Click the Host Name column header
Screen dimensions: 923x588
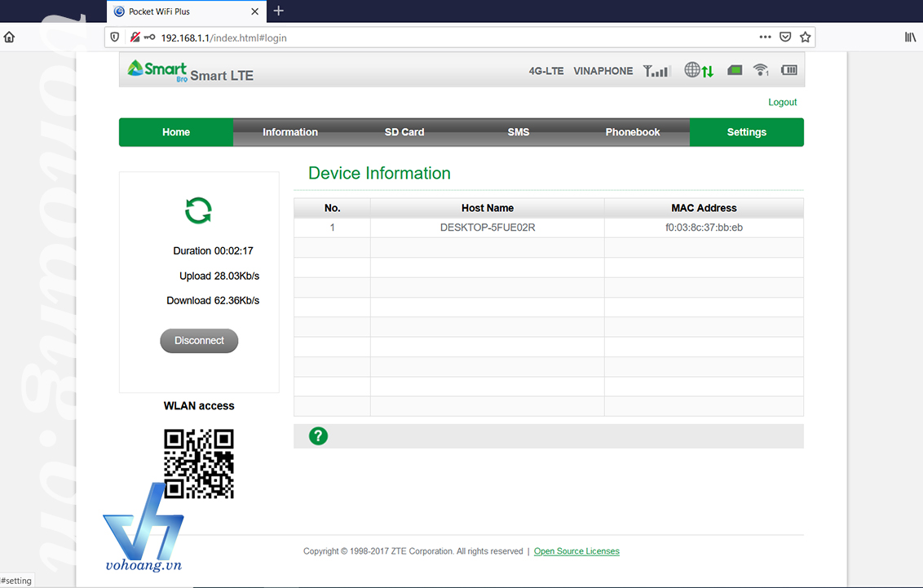488,208
